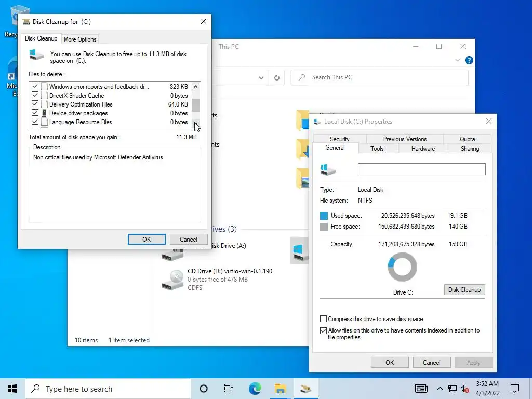Select the General tab in Properties
The height and width of the screenshot is (399, 532).
click(335, 148)
